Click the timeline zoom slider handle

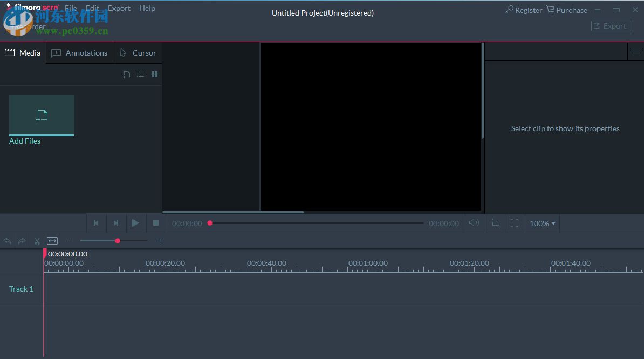[118, 241]
